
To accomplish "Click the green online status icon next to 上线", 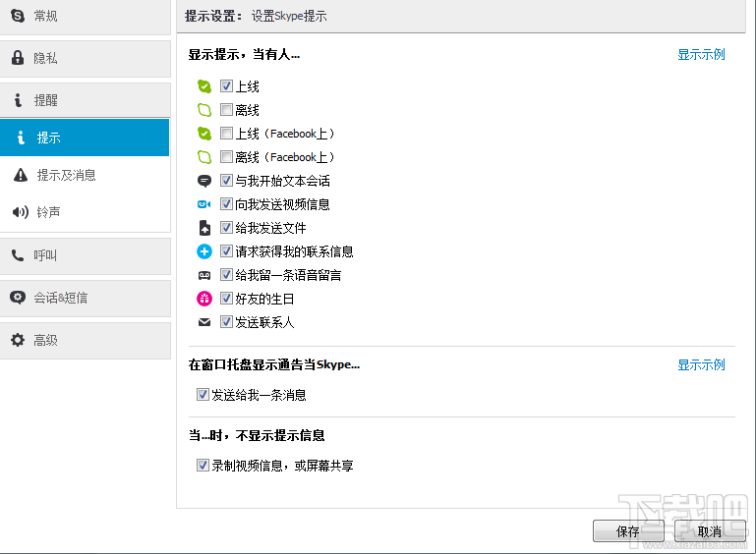I will point(204,86).
